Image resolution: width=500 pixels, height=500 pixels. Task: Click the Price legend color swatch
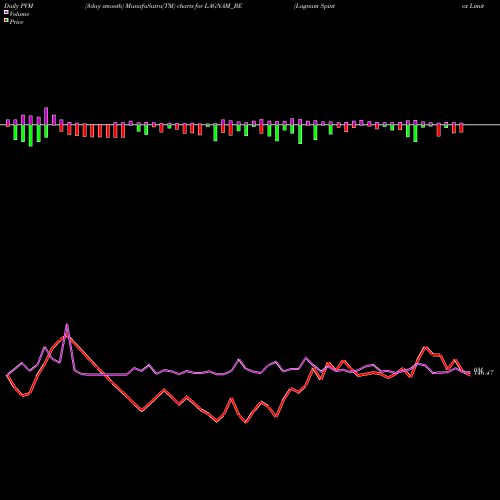6,21
